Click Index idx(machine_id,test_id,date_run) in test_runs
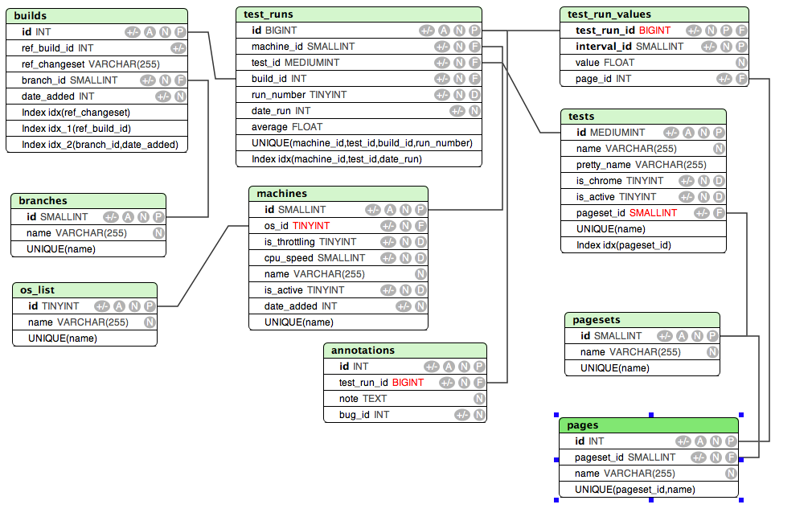Viewport: 812px width, 525px height. (x=359, y=159)
